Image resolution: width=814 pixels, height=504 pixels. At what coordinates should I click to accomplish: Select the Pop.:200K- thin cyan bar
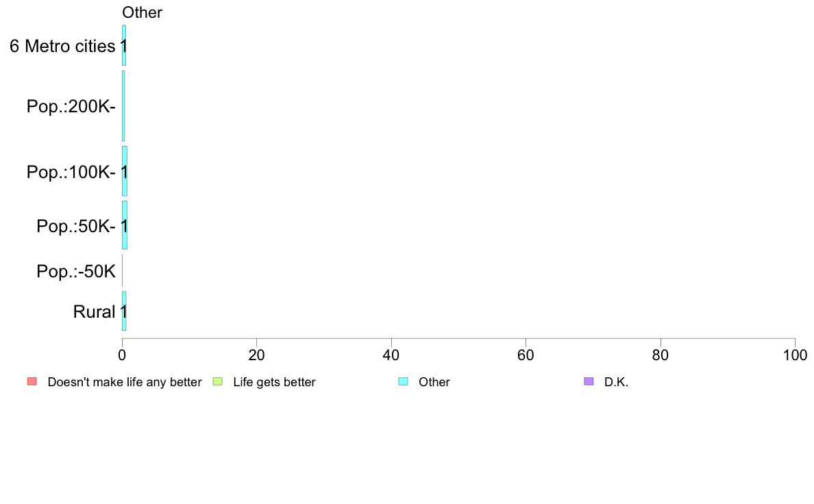pyautogui.click(x=123, y=106)
